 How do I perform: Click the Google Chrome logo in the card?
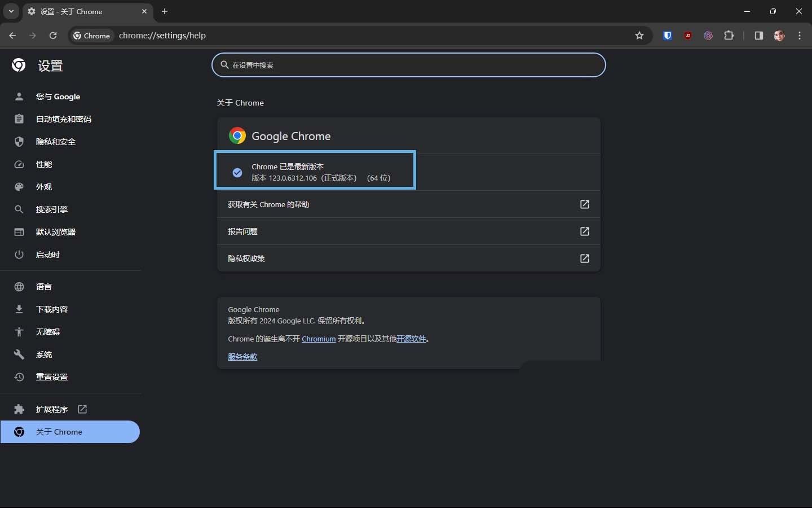(x=237, y=136)
